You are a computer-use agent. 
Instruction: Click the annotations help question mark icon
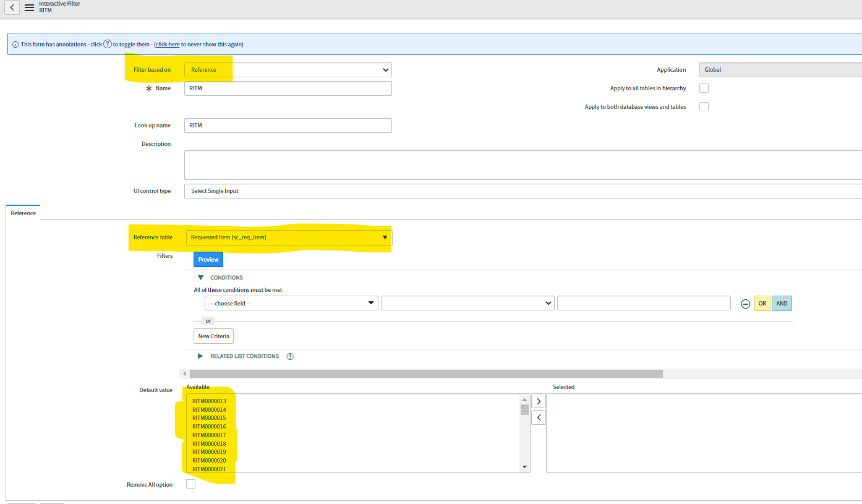[107, 44]
